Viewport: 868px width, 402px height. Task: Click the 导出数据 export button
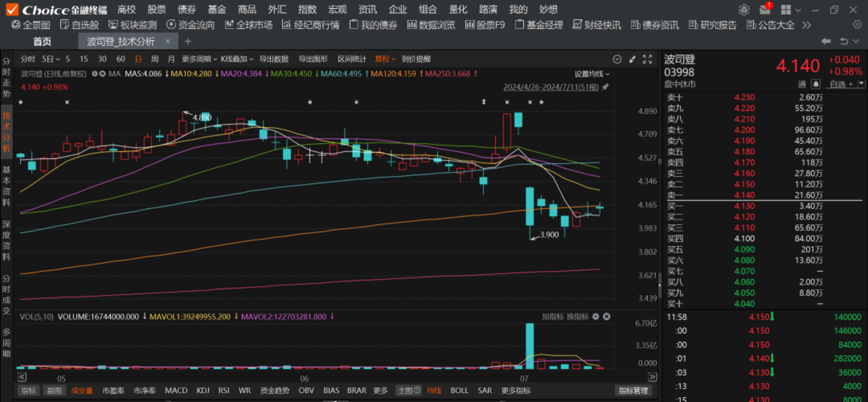click(273, 59)
